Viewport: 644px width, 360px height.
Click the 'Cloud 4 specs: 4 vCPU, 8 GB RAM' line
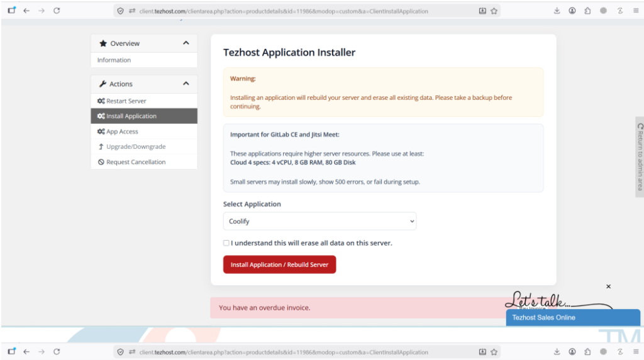tap(293, 163)
